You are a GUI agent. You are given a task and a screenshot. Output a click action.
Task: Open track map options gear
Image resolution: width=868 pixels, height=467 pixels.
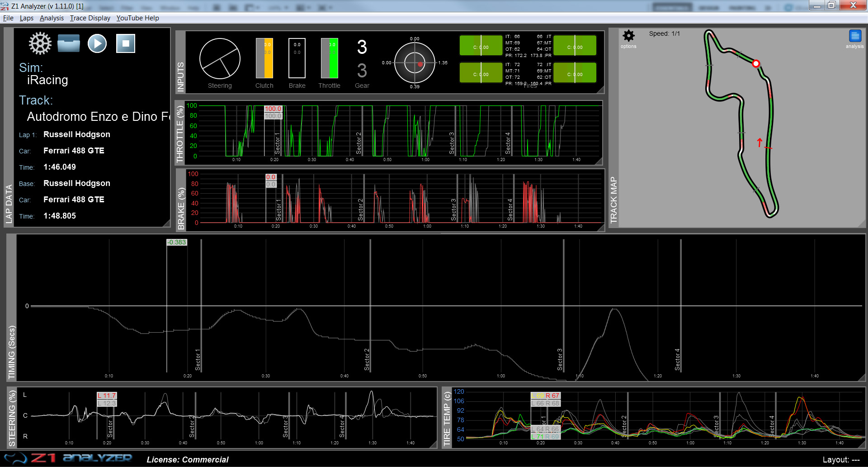coord(628,36)
